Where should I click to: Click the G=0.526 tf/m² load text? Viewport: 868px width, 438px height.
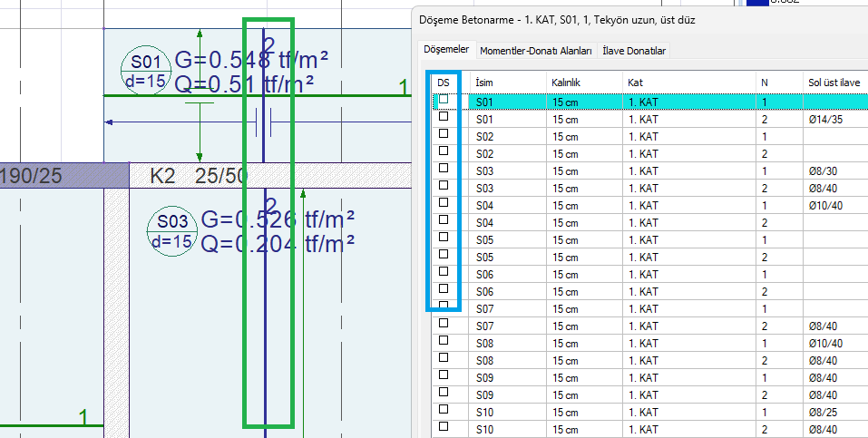tap(278, 219)
